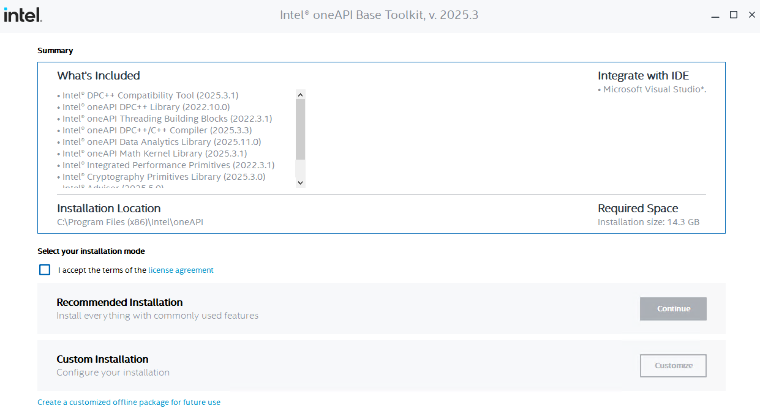Create a customized offline package for future use

tap(129, 402)
